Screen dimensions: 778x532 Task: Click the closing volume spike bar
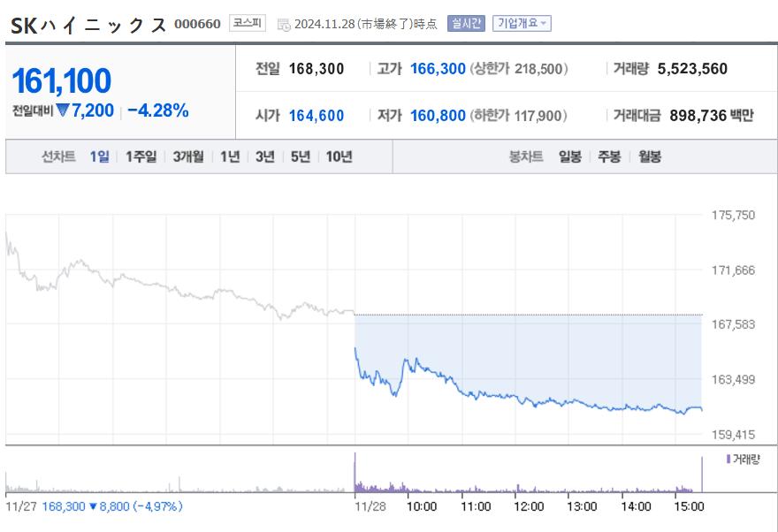(x=701, y=475)
